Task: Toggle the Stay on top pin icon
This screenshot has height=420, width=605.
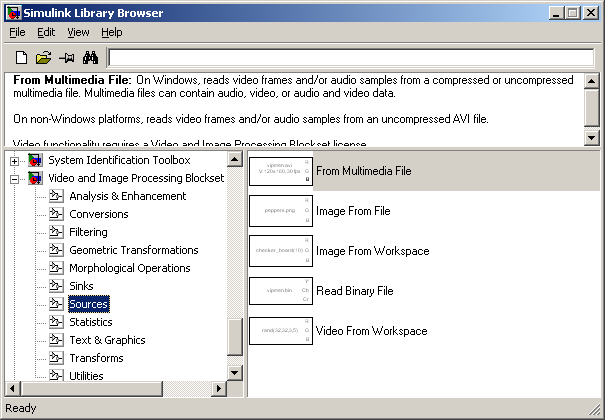Action: pyautogui.click(x=67, y=58)
